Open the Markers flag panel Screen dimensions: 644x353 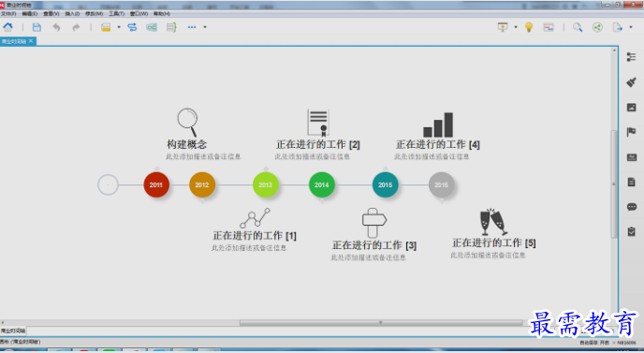[x=631, y=132]
